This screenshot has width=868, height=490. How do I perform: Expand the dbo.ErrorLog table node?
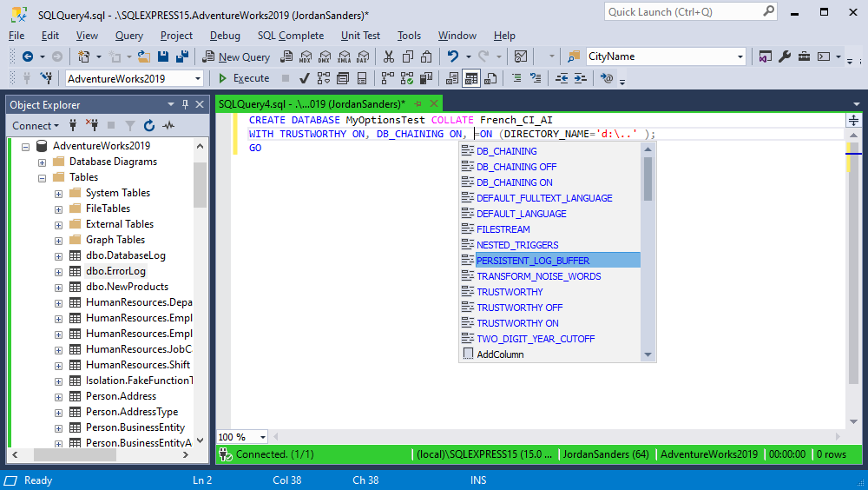58,272
